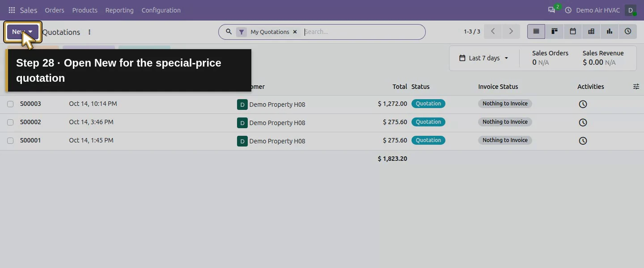Viewport: 644px width, 268px height.
Task: Open optional columns settings icon
Action: 636,87
